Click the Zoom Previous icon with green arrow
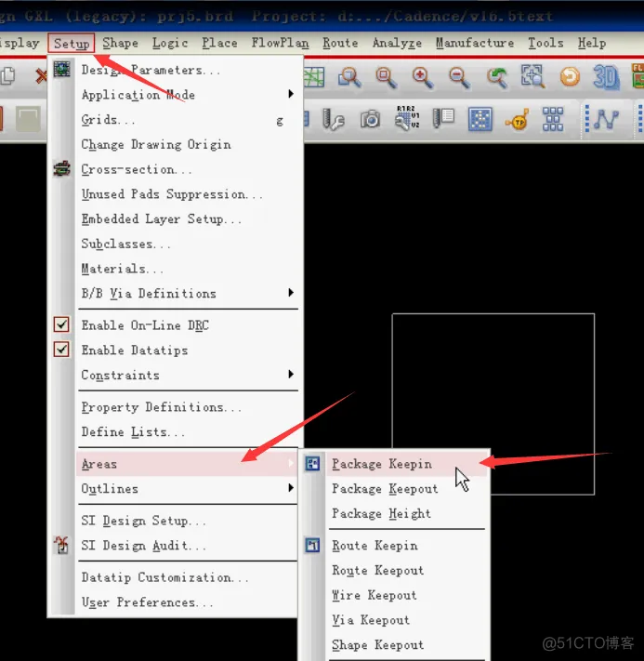The width and height of the screenshot is (644, 661). point(496,77)
